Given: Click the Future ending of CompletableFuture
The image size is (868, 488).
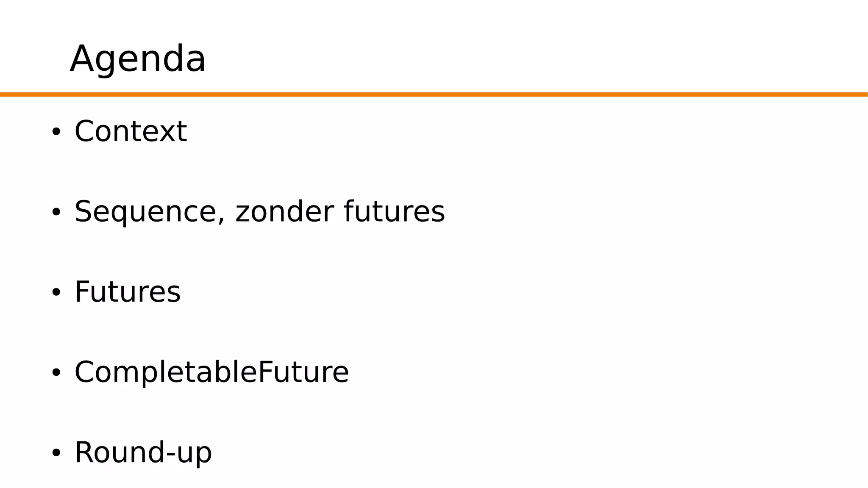Looking at the screenshot, I should pos(303,372).
